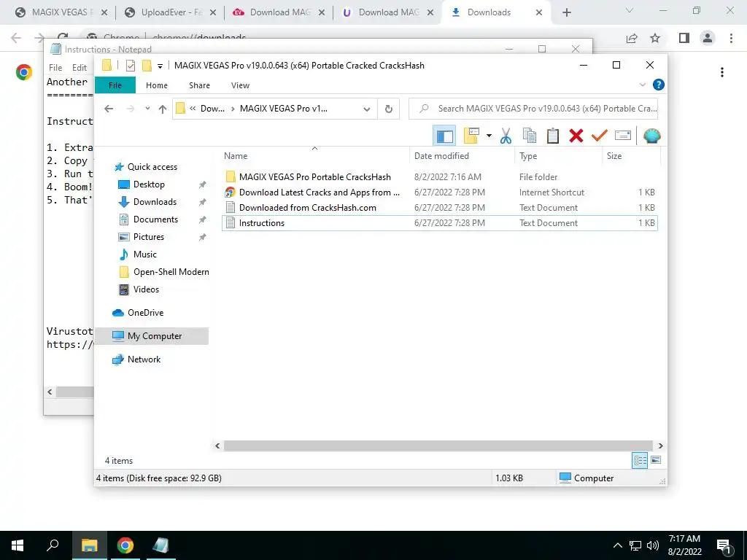This screenshot has height=560, width=747.
Task: Select Quick access in navigation pane
Action: click(x=152, y=167)
